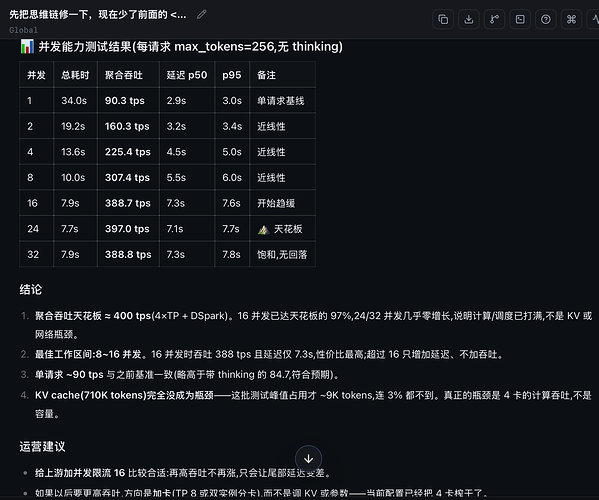Click the 延迟 p50 column header
This screenshot has width=599, height=500.
pos(187,75)
